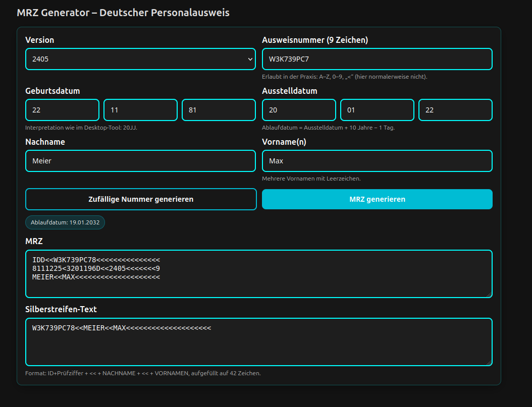Click the silver strip text W3K739PC78<<MEIER<<MAX
532x407 pixels.
click(x=122, y=328)
